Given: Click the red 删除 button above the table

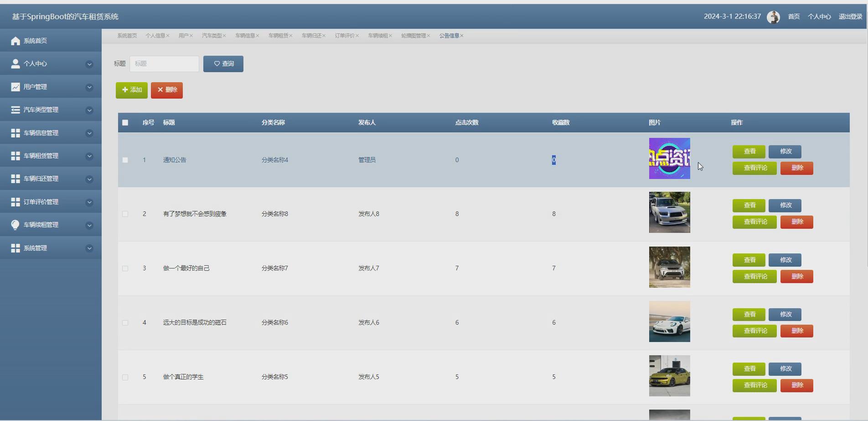Looking at the screenshot, I should [x=167, y=90].
